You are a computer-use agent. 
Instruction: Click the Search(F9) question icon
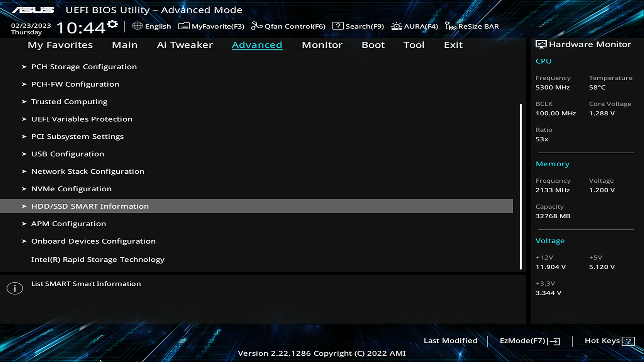pos(338,26)
